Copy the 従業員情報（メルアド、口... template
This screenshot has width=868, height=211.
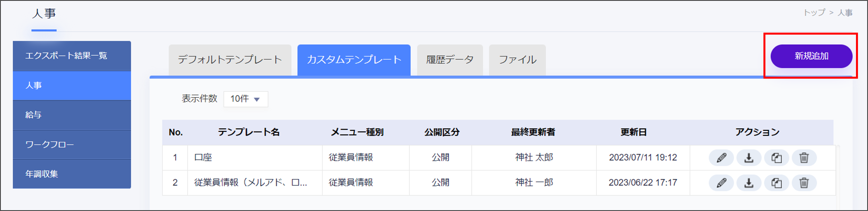(777, 183)
